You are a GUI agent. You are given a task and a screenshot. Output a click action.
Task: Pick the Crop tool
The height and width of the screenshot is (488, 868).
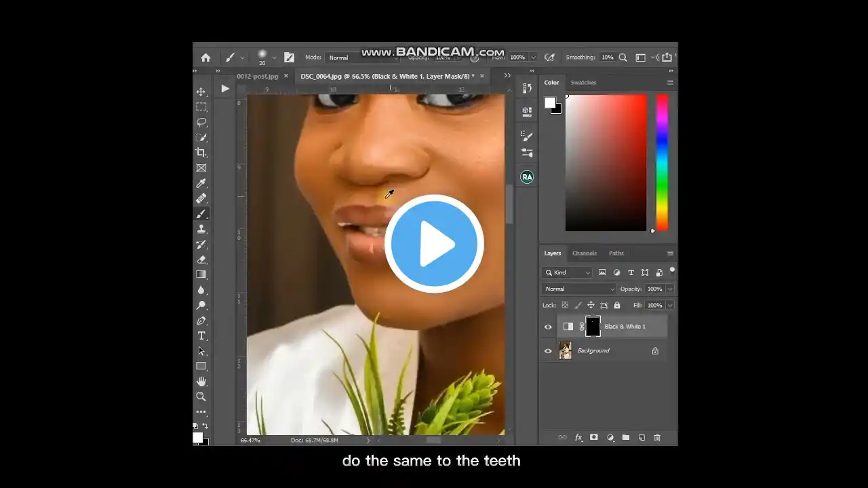pos(201,152)
